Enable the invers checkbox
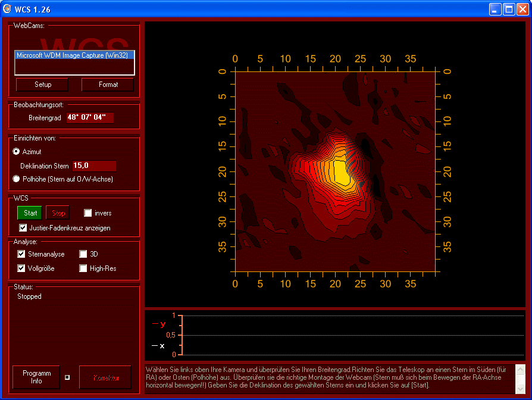The height and width of the screenshot is (400, 532). click(88, 213)
